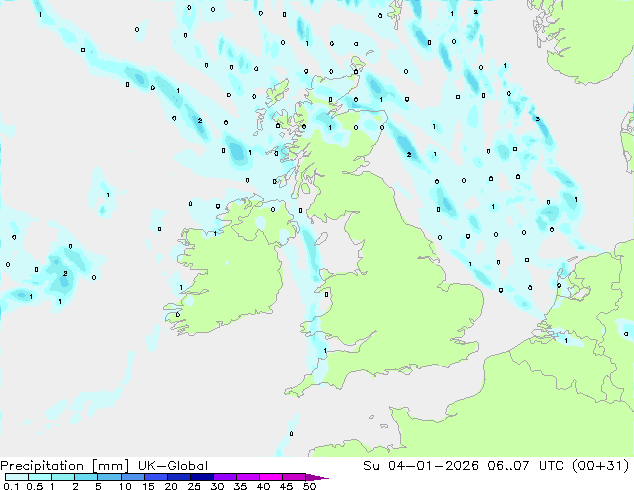Click the legend label '25'
This screenshot has height=490, width=634.
pos(194,486)
